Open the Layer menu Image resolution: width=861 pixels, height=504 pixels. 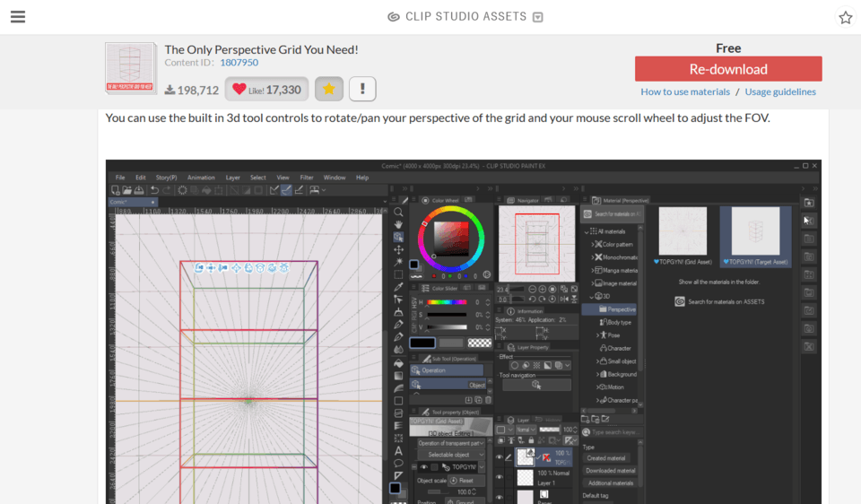pos(233,178)
